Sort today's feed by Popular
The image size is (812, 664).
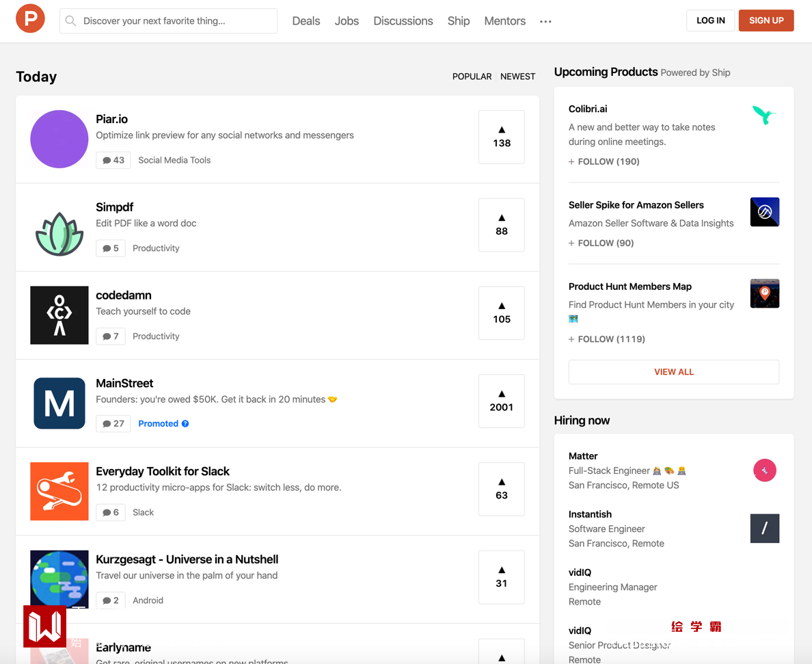[x=472, y=77]
